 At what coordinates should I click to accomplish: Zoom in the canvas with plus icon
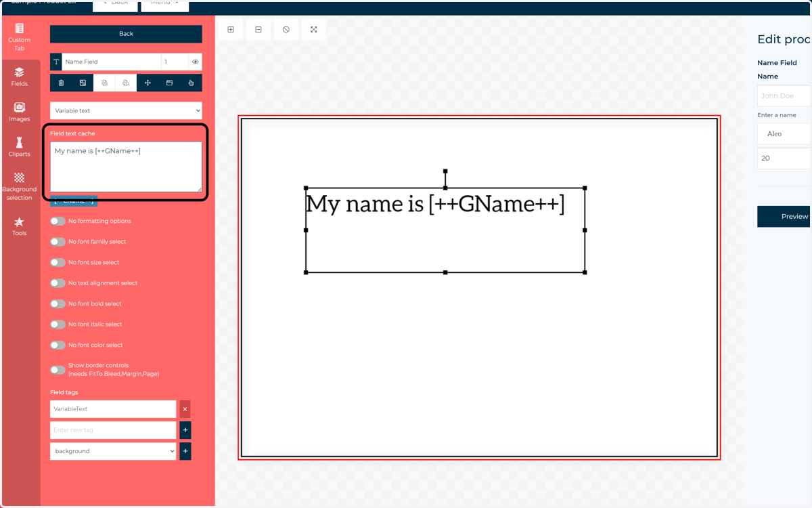pos(231,30)
